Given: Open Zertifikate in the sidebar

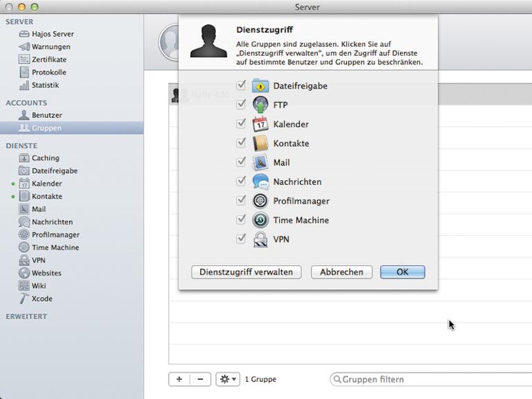Looking at the screenshot, I should 43,59.
